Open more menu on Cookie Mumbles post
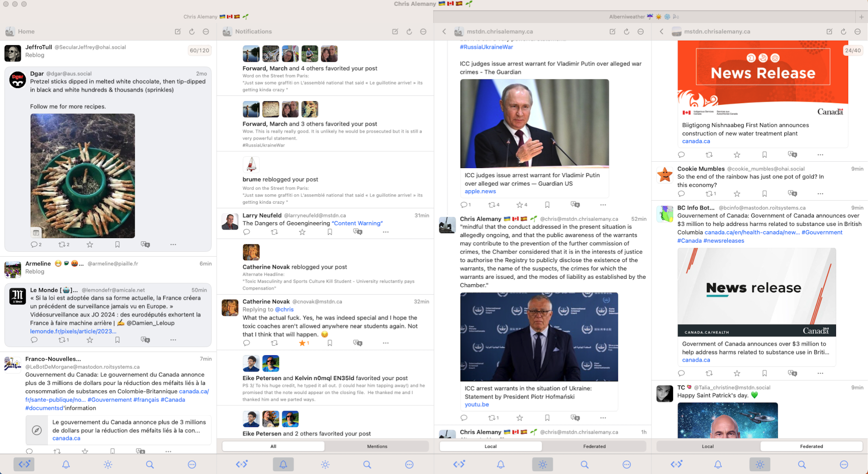The height and width of the screenshot is (474, 868). click(x=821, y=193)
